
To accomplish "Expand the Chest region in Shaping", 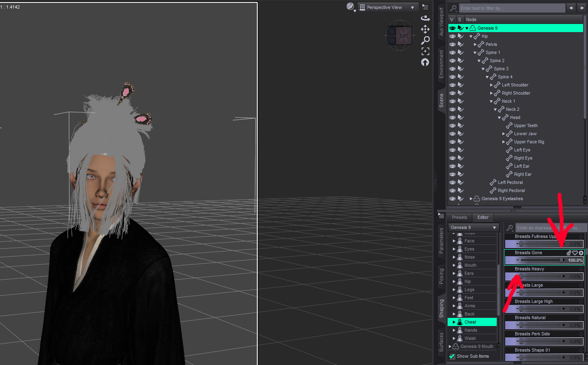I will (454, 322).
